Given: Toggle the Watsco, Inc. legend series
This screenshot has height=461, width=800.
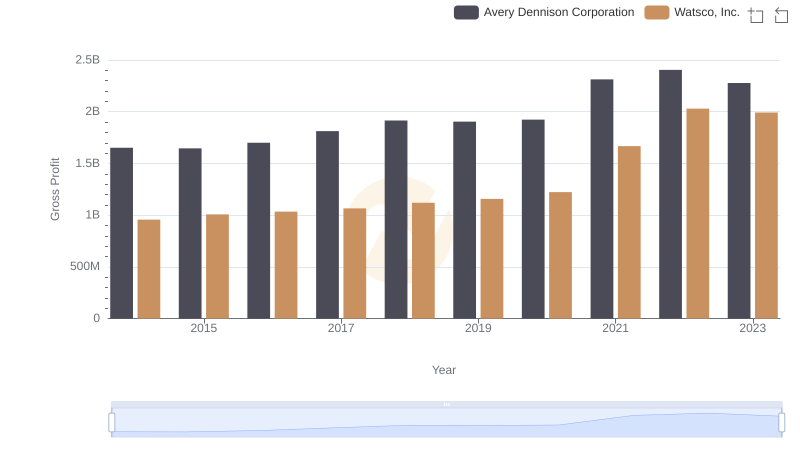Looking at the screenshot, I should tap(692, 12).
